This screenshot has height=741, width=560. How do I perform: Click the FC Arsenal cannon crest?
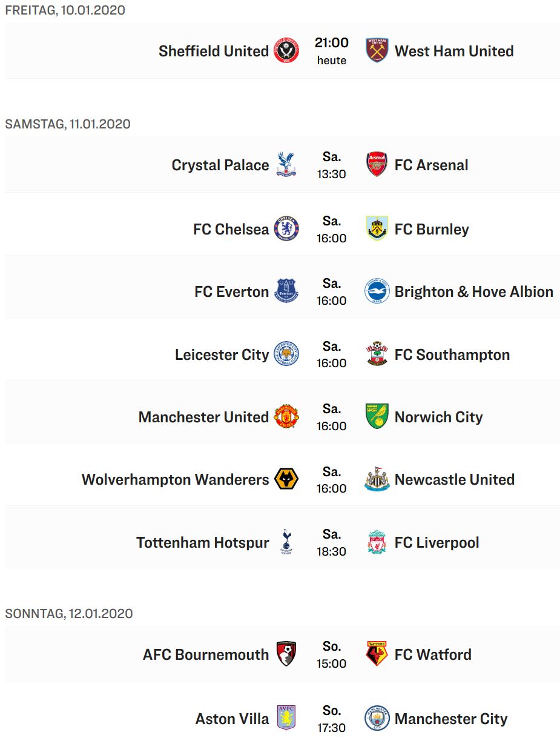point(377,165)
